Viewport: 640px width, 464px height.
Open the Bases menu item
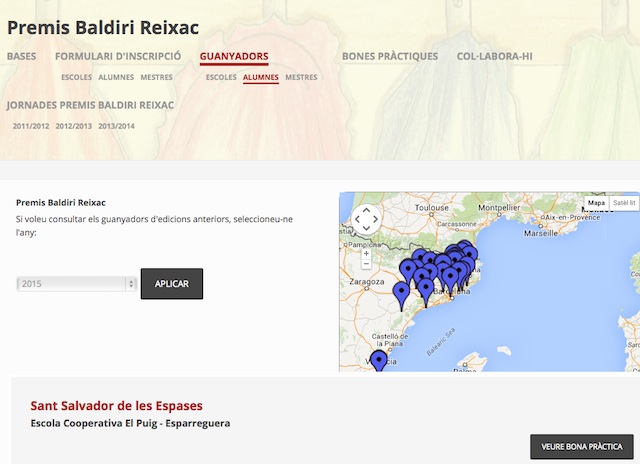pyautogui.click(x=21, y=56)
